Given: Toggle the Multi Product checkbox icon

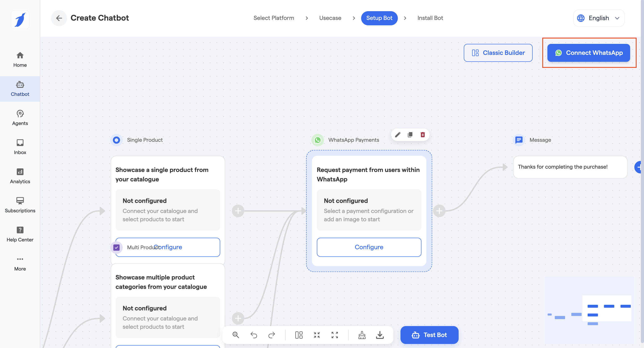Looking at the screenshot, I should coord(116,247).
